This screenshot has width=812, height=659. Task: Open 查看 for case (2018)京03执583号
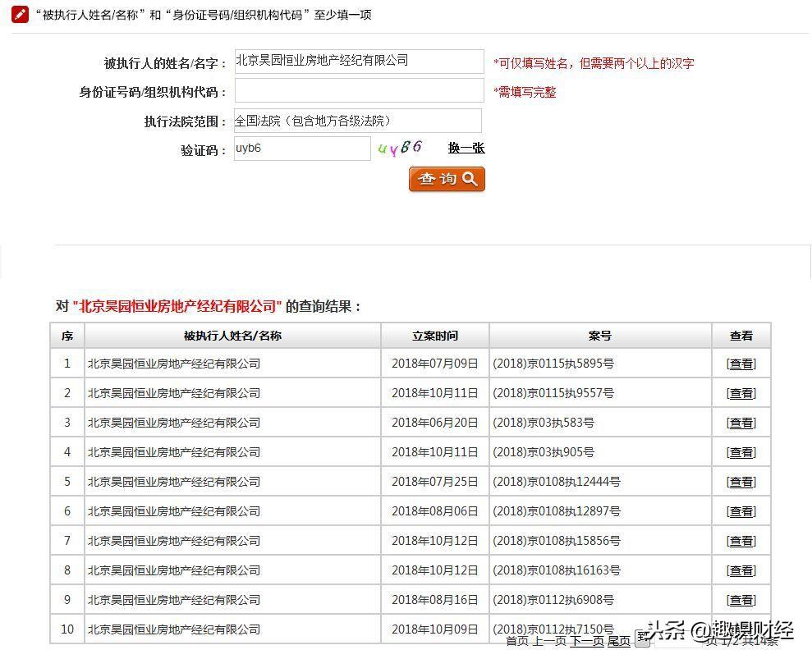pos(741,422)
